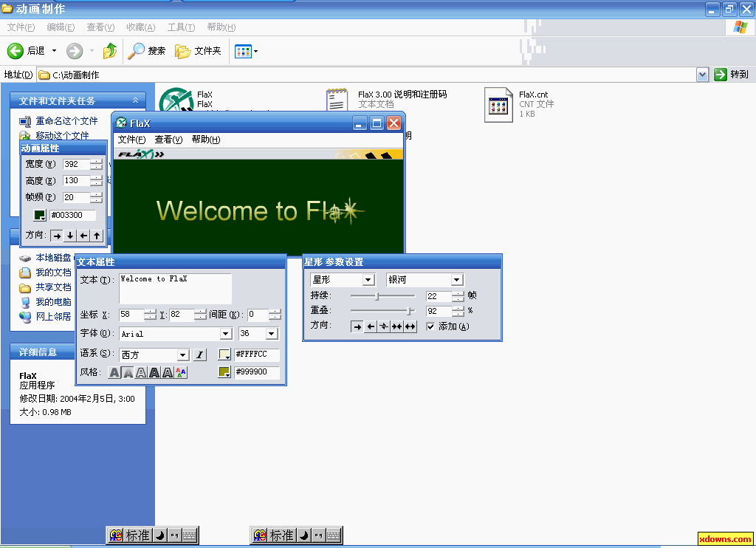Open Explorer 收藏(A) menu

tap(141, 27)
